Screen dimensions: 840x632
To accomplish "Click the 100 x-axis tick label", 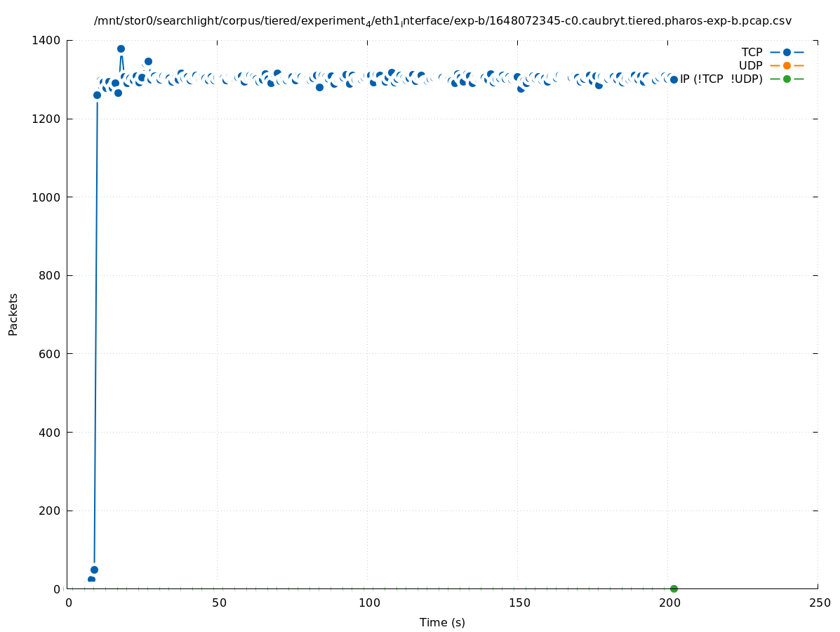I will tap(369, 603).
